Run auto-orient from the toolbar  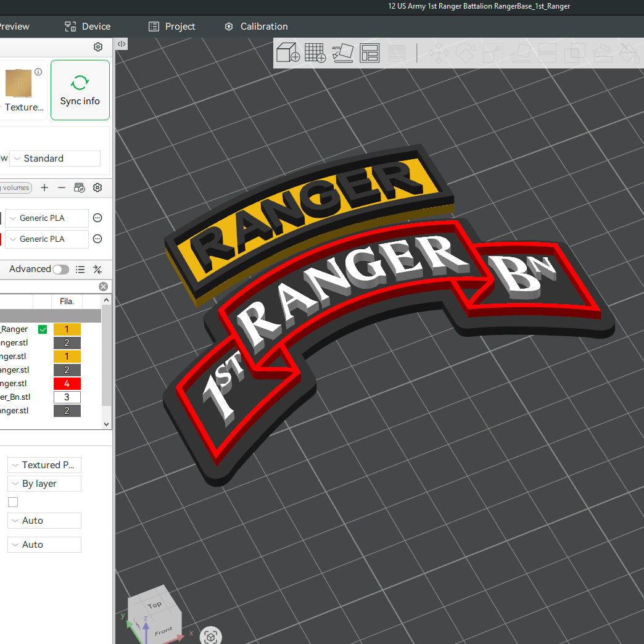[343, 52]
